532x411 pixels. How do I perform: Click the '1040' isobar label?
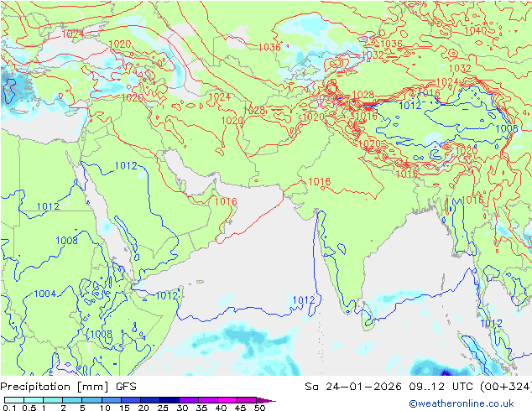pyautogui.click(x=475, y=31)
